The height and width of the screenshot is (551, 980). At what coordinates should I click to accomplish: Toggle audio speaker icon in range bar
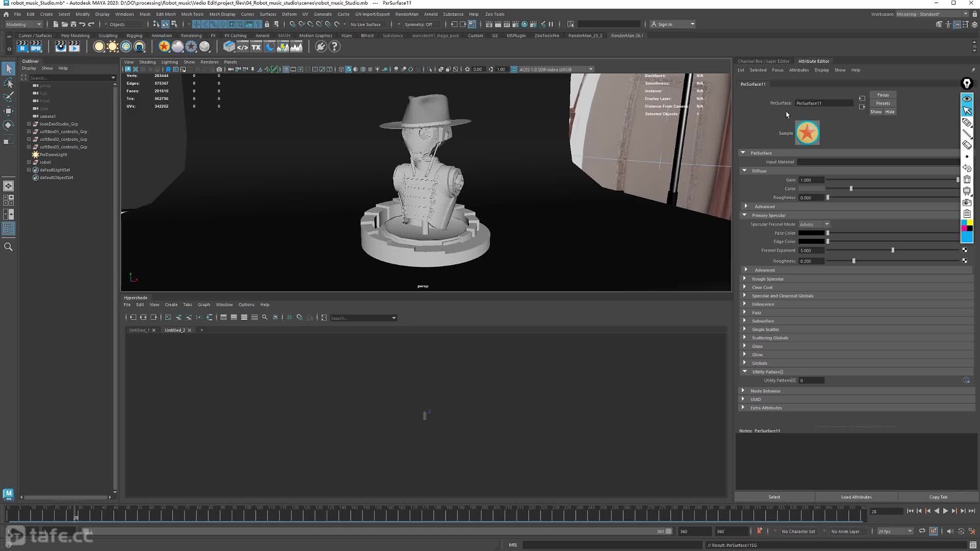click(949, 531)
